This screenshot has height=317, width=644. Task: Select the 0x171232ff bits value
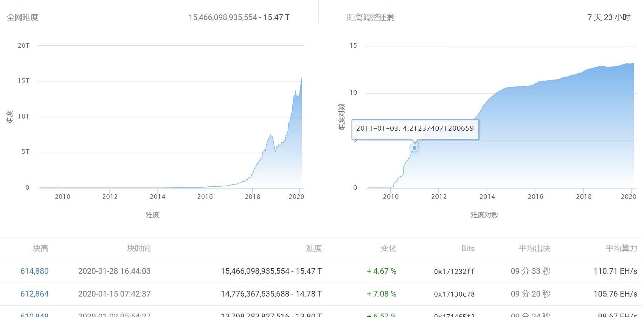tap(454, 272)
